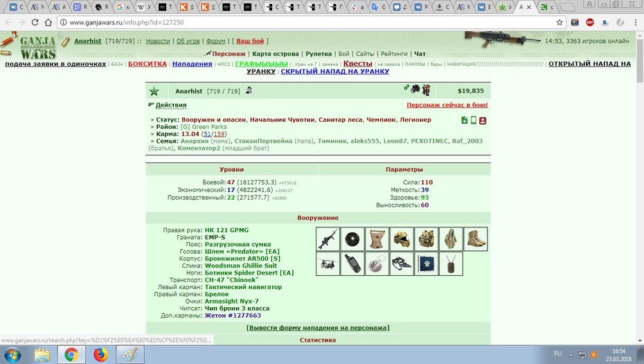Click 'Вывести форму нападения на персонажа'
Viewport: 644px width, 364px height.
318,328
